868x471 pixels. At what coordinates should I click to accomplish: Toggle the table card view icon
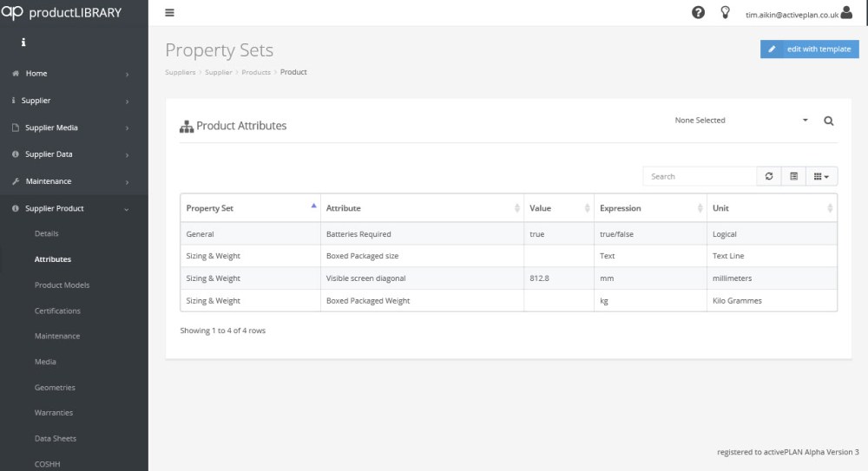click(x=793, y=176)
